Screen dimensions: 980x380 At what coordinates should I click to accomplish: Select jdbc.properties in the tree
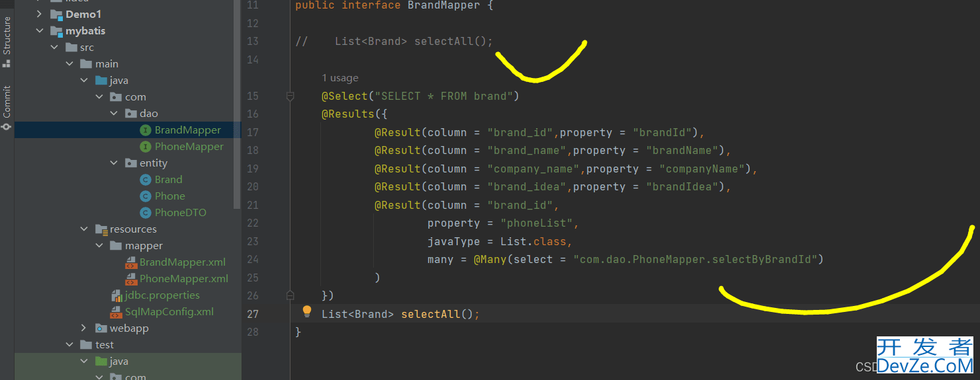point(162,295)
